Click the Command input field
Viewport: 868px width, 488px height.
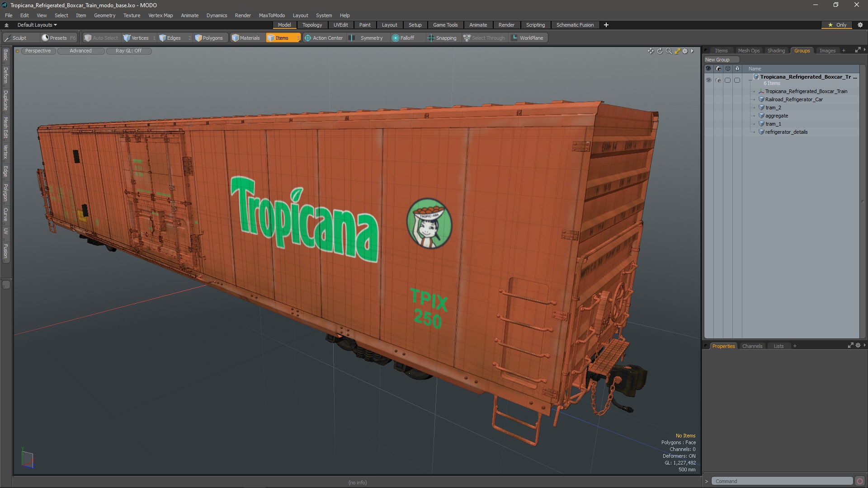click(x=781, y=481)
